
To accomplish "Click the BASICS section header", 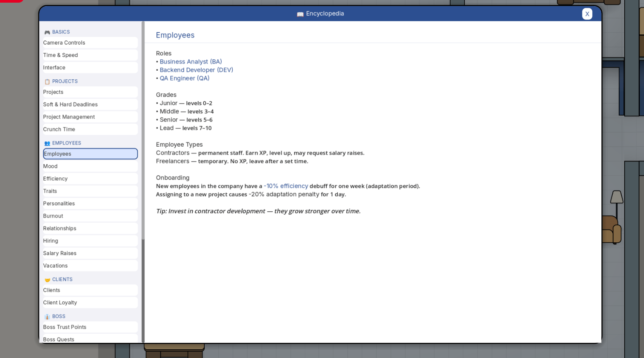I will (61, 32).
